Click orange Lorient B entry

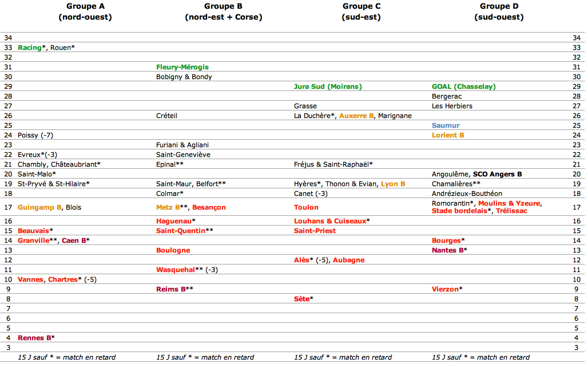tap(448, 136)
